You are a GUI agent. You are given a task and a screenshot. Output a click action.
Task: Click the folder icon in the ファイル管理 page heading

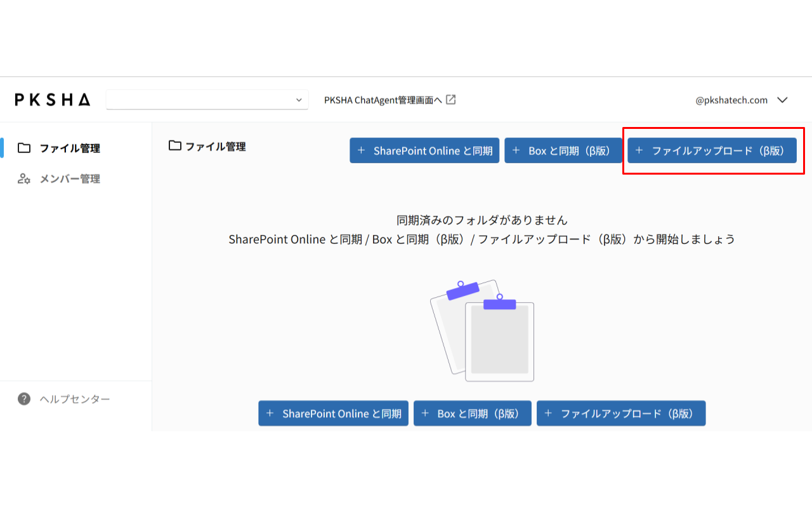[175, 146]
